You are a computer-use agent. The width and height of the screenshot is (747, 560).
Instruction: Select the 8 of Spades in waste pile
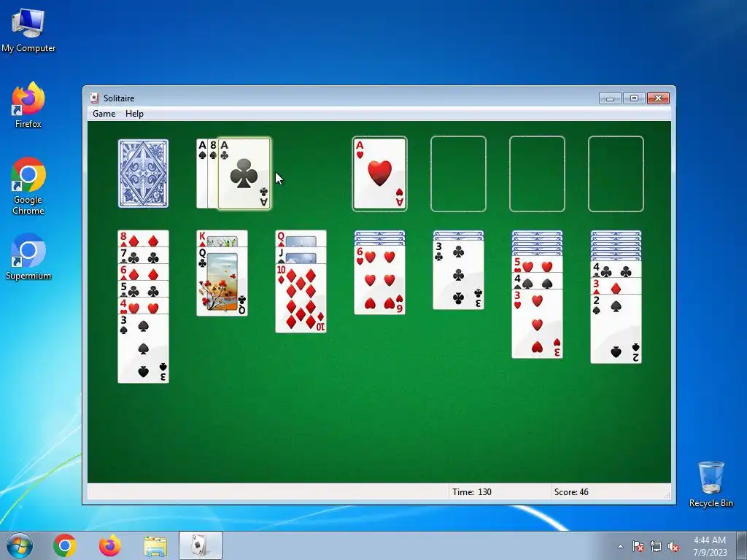point(212,174)
